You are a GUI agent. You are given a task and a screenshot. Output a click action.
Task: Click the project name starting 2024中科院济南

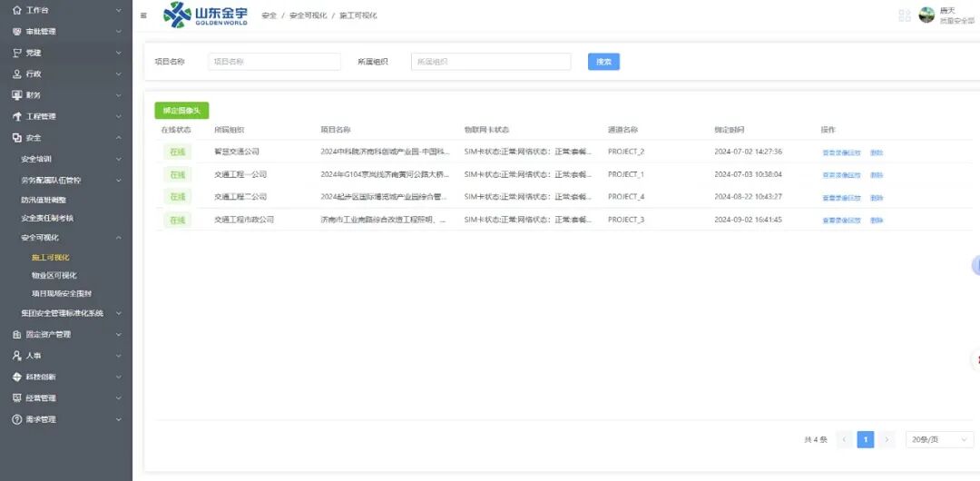coord(385,152)
